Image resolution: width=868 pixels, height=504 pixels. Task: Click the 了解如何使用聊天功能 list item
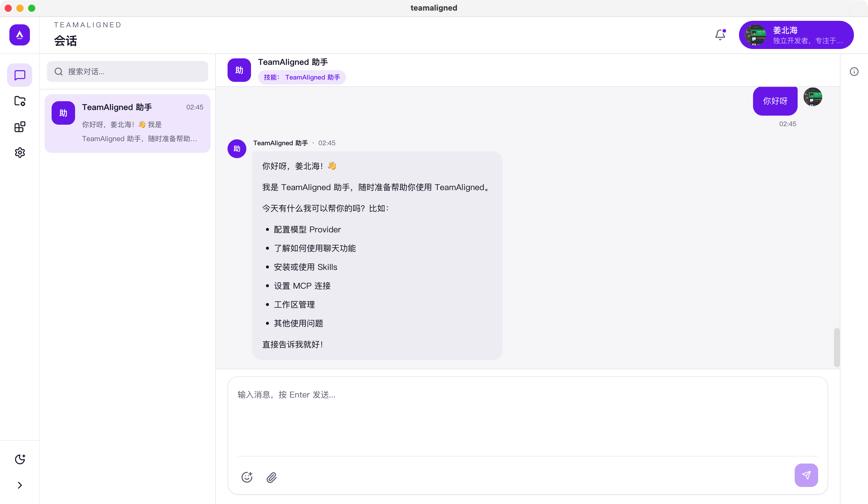pyautogui.click(x=314, y=248)
